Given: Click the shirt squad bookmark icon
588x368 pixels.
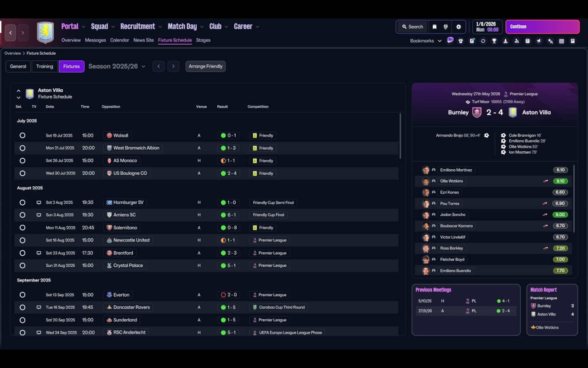Looking at the screenshot, I should point(461,41).
